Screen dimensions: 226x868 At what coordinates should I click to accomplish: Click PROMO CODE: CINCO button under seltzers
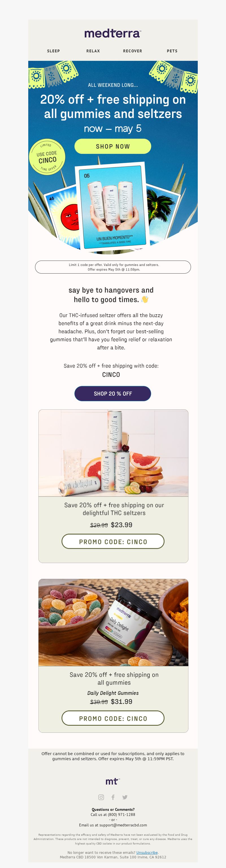113,542
